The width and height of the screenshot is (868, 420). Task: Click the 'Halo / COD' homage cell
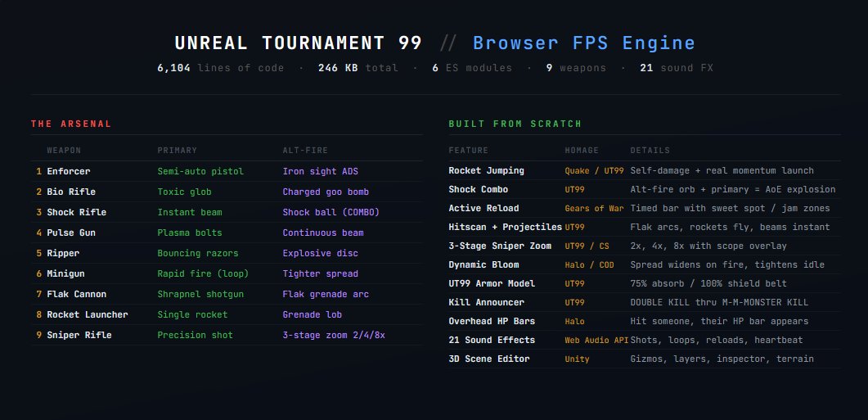[590, 265]
